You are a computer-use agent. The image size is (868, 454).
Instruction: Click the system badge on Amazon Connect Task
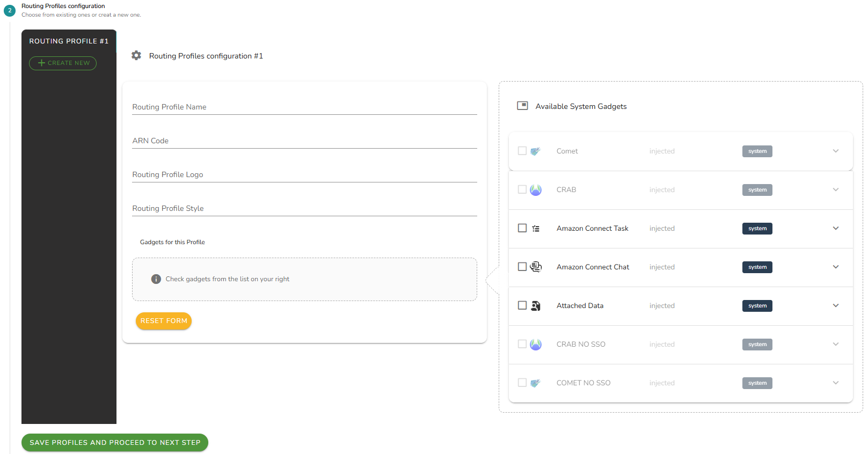pos(757,229)
